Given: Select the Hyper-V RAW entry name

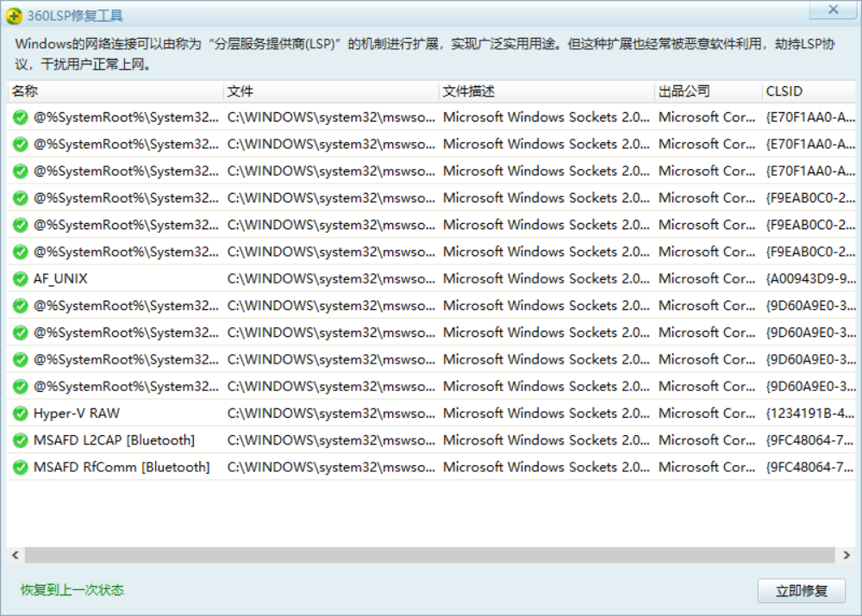Looking at the screenshot, I should 76,414.
